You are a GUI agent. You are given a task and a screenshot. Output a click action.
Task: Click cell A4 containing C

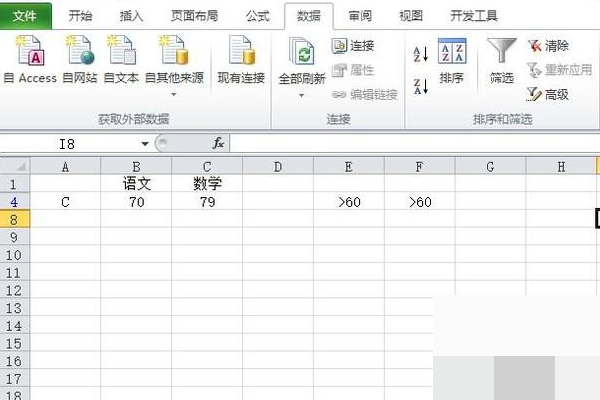pos(65,202)
